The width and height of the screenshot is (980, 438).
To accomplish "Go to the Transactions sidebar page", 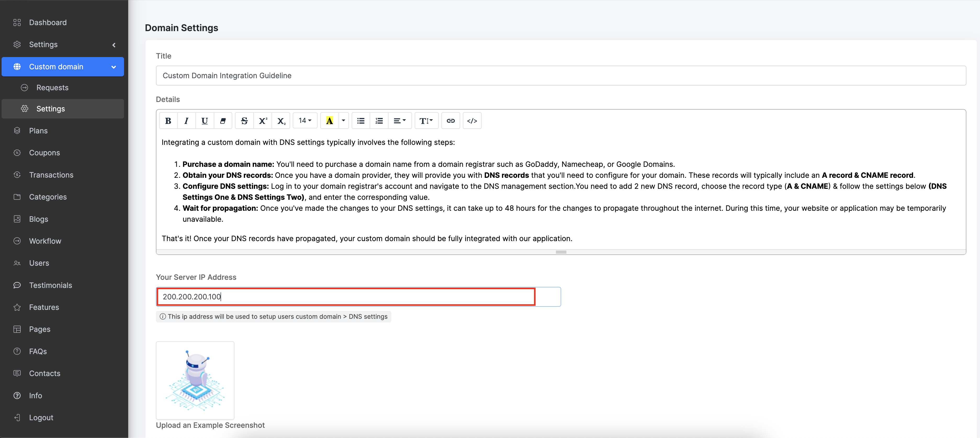I will coord(51,175).
